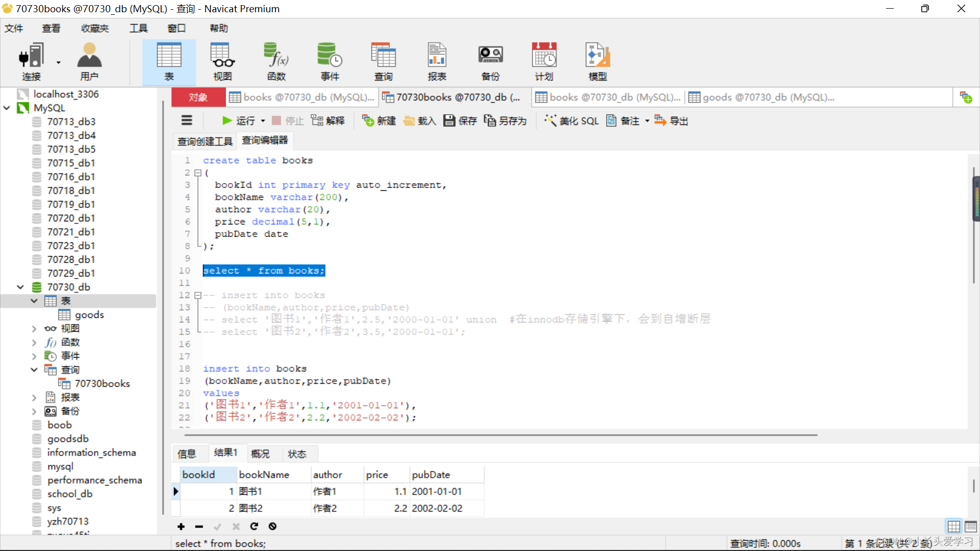Refresh the result grid
The width and height of the screenshot is (980, 551).
254,526
